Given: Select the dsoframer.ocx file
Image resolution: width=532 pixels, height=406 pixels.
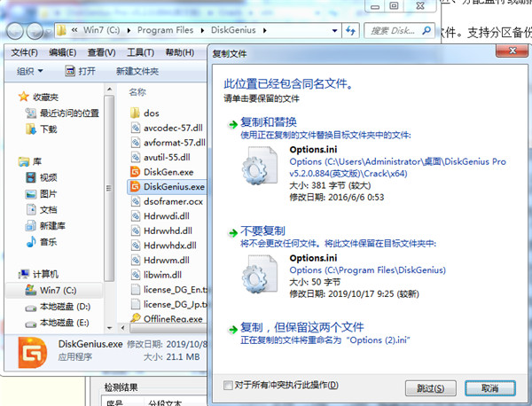Looking at the screenshot, I should [167, 201].
